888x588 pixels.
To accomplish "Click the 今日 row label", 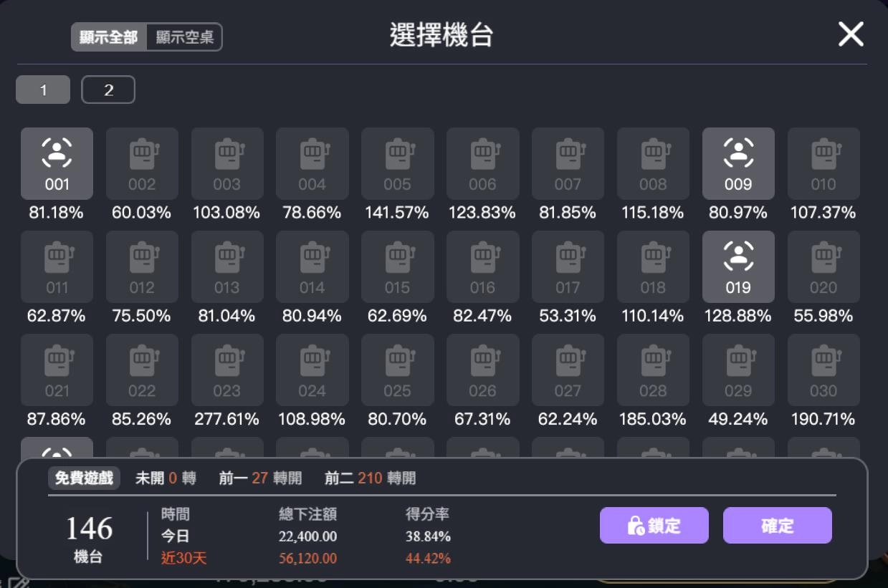I will pyautogui.click(x=175, y=536).
